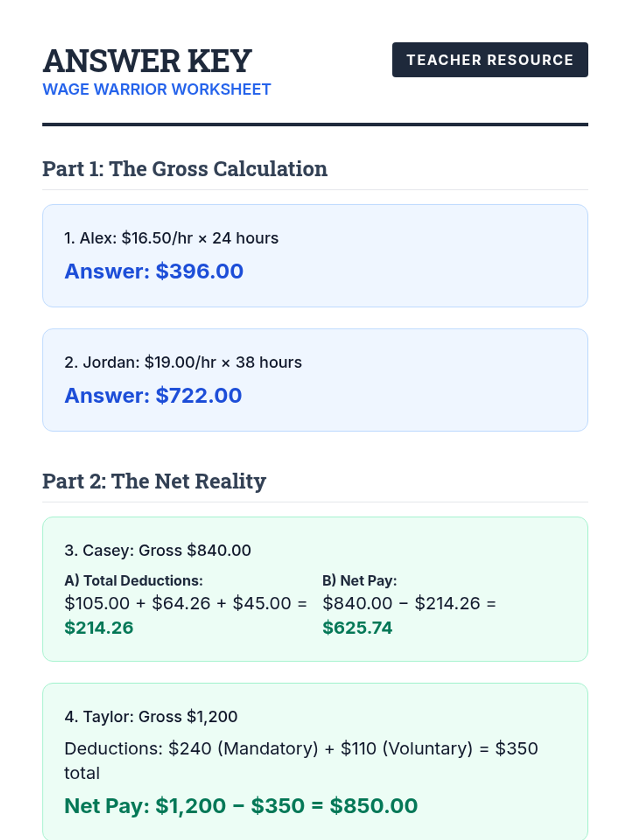
Task: Click question 2 Jordan $19.00/hr text
Action: 183,363
